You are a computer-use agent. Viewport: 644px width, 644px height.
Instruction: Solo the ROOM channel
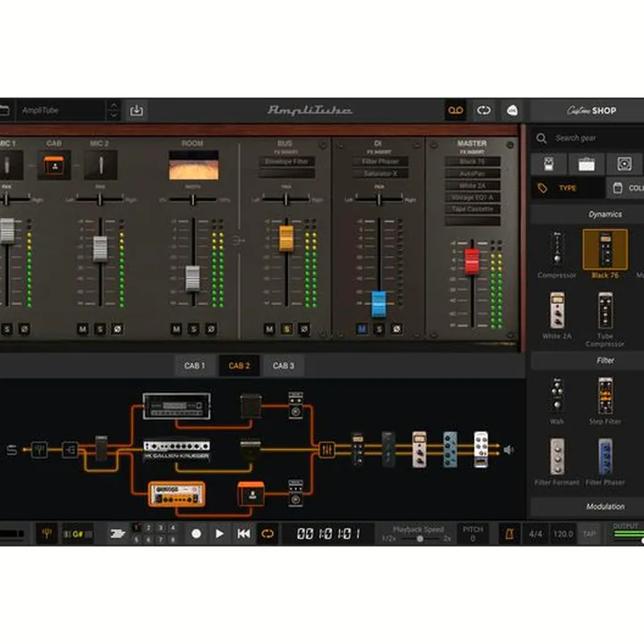click(x=193, y=329)
